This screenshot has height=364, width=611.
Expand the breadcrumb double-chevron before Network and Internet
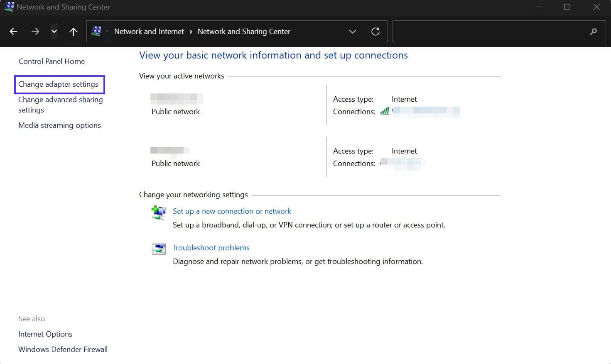(106, 31)
